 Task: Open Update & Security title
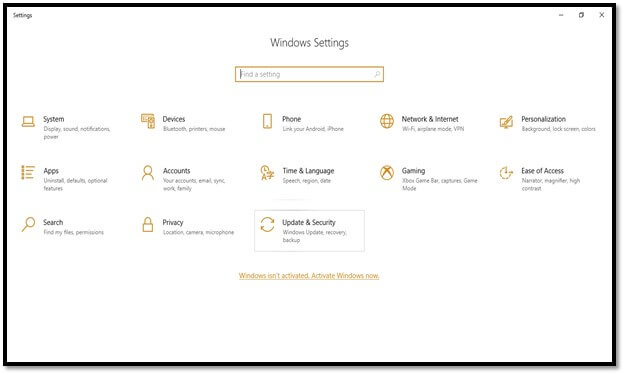pos(309,222)
